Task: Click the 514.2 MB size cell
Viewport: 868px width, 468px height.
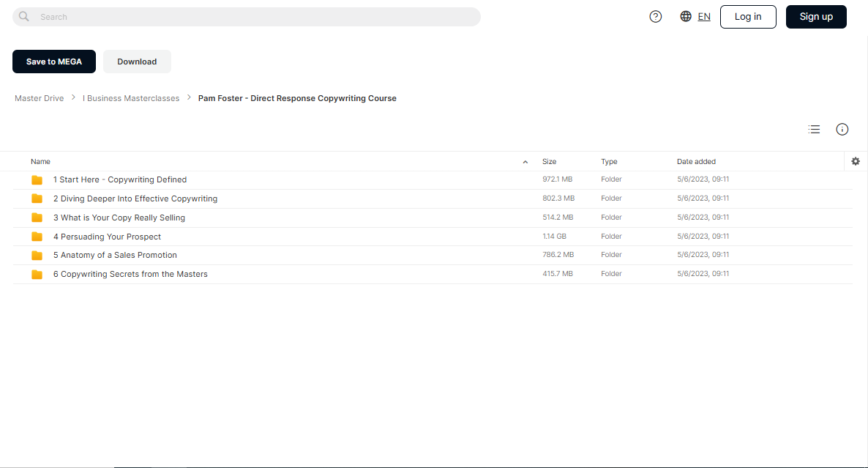Action: pyautogui.click(x=558, y=218)
